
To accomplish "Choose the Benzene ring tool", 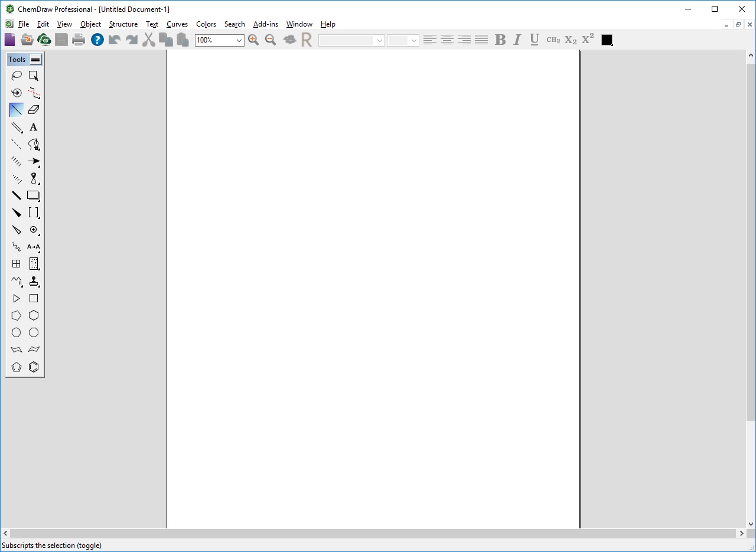I will [34, 367].
